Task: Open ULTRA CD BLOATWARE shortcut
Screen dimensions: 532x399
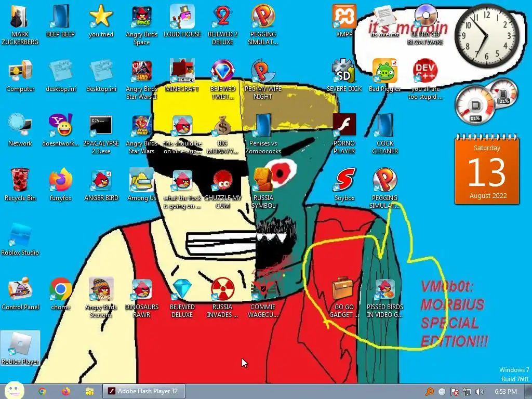Action: point(425,24)
